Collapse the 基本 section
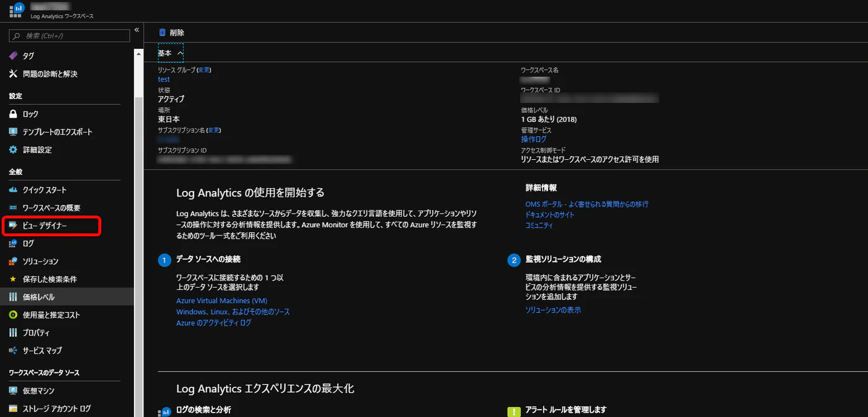868x417 pixels. coord(170,53)
